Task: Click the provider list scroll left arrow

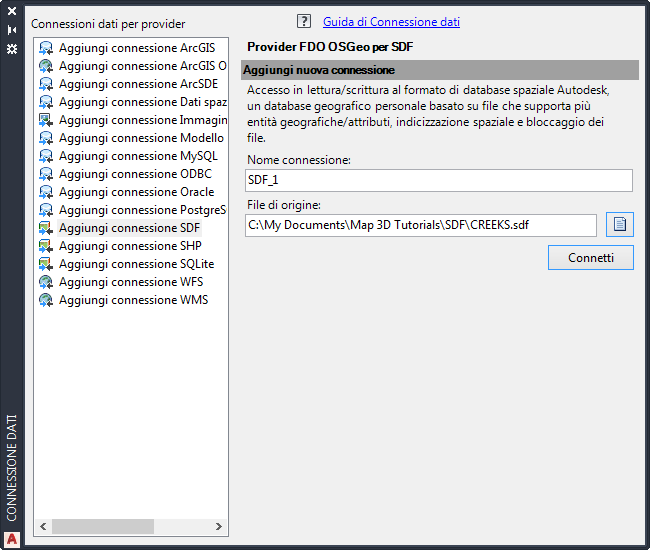Action: 43,526
